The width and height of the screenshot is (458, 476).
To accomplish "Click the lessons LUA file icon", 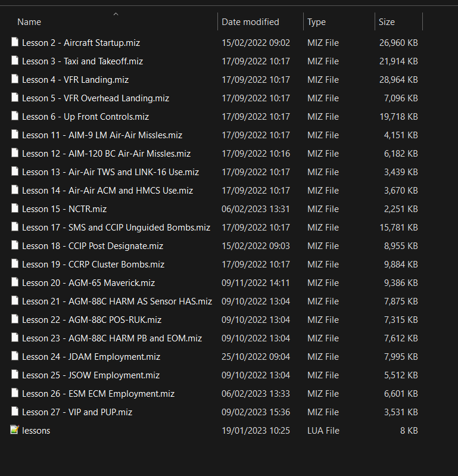I will 14,430.
